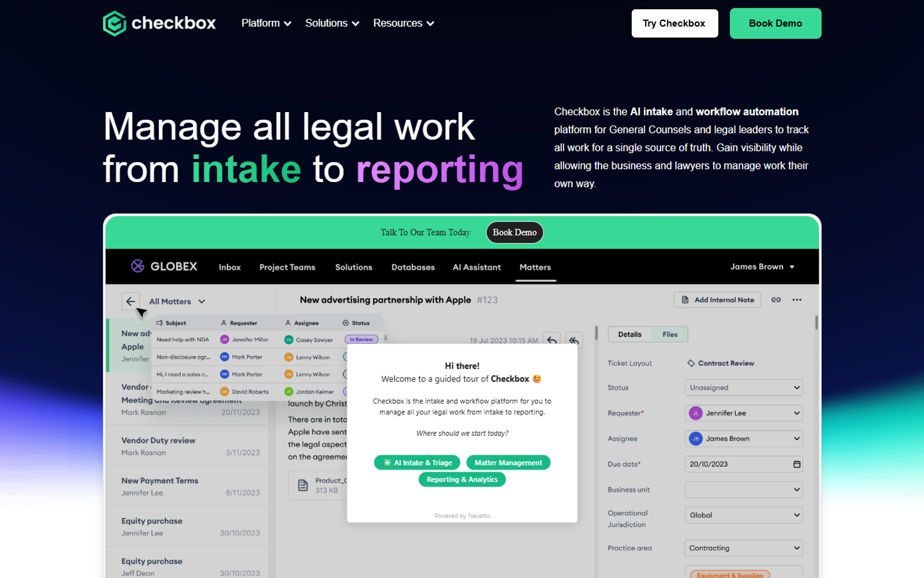Click the reply-all arrow icon
This screenshot has height=578, width=924.
pos(574,340)
